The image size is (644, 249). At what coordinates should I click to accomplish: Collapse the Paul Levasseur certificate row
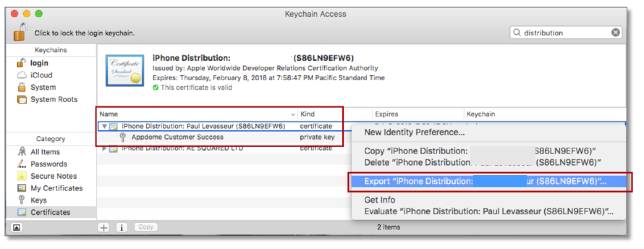coord(104,126)
